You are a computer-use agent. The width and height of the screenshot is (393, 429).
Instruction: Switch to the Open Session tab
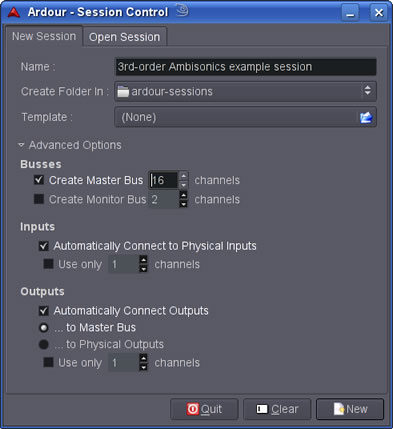(125, 37)
